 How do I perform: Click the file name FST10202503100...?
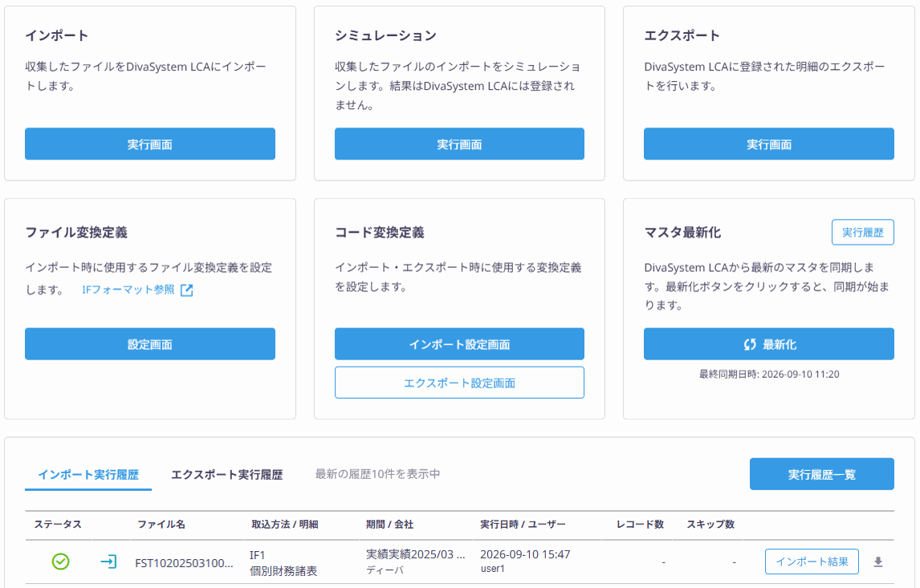(x=184, y=563)
